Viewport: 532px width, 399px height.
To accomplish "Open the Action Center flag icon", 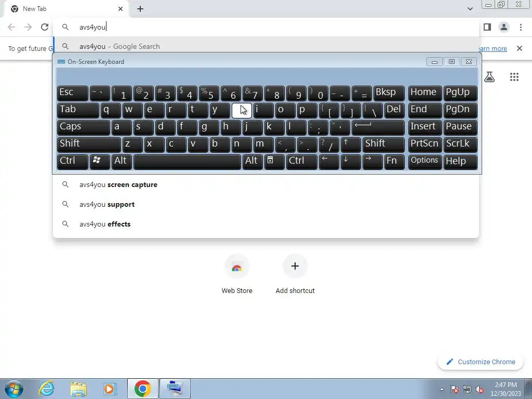I will click(455, 389).
